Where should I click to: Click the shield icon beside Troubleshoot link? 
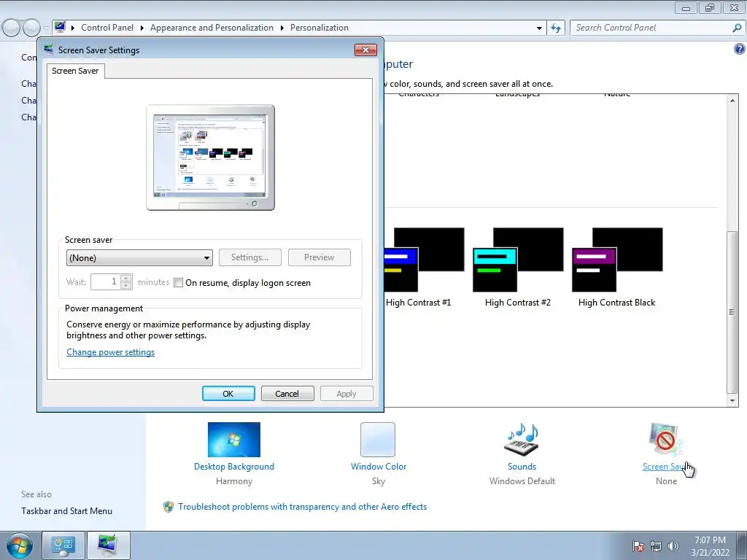click(x=169, y=507)
